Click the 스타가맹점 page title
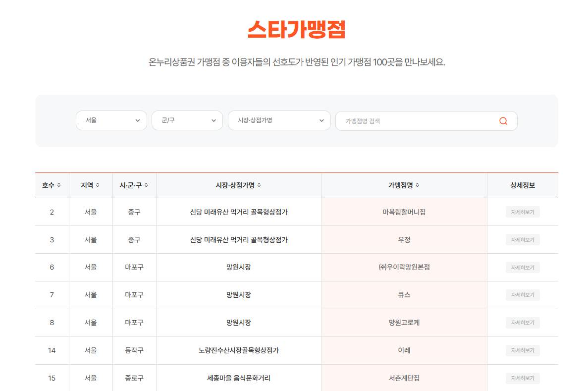This screenshot has height=391, width=588. (x=296, y=29)
